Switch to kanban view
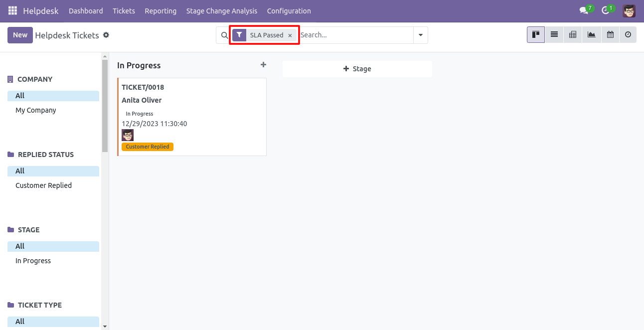Viewport: 644px width, 330px height. [x=536, y=34]
